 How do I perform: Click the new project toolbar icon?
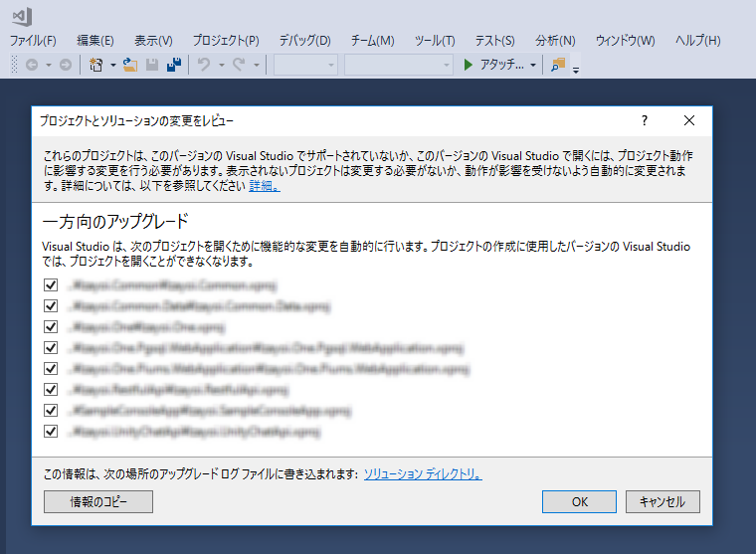[95, 65]
